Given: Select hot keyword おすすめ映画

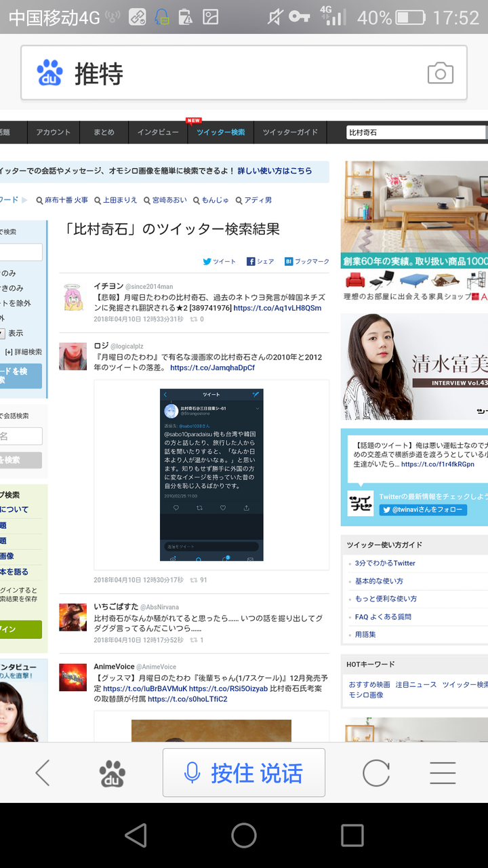Looking at the screenshot, I should (x=369, y=685).
